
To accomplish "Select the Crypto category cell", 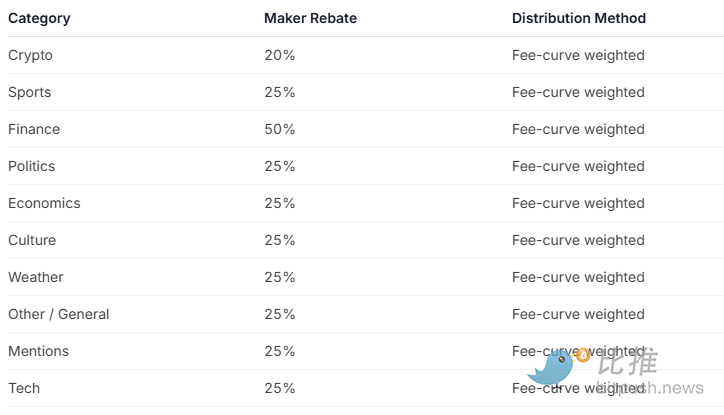I will [x=30, y=55].
